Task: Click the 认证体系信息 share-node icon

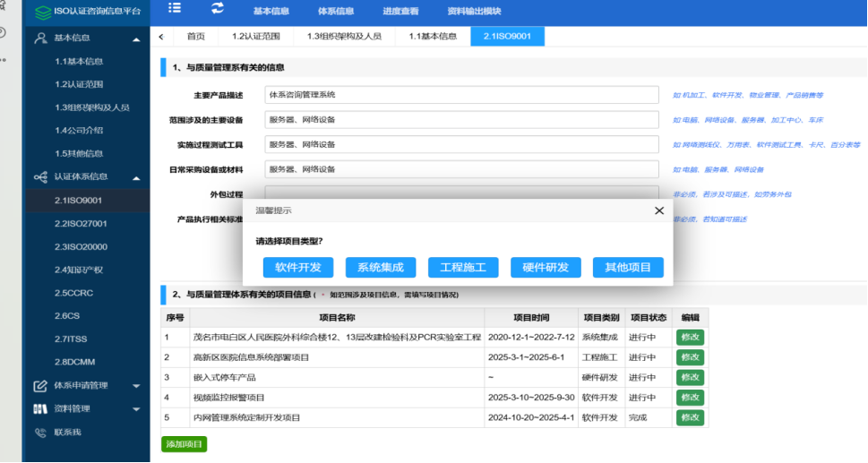Action: [x=40, y=177]
